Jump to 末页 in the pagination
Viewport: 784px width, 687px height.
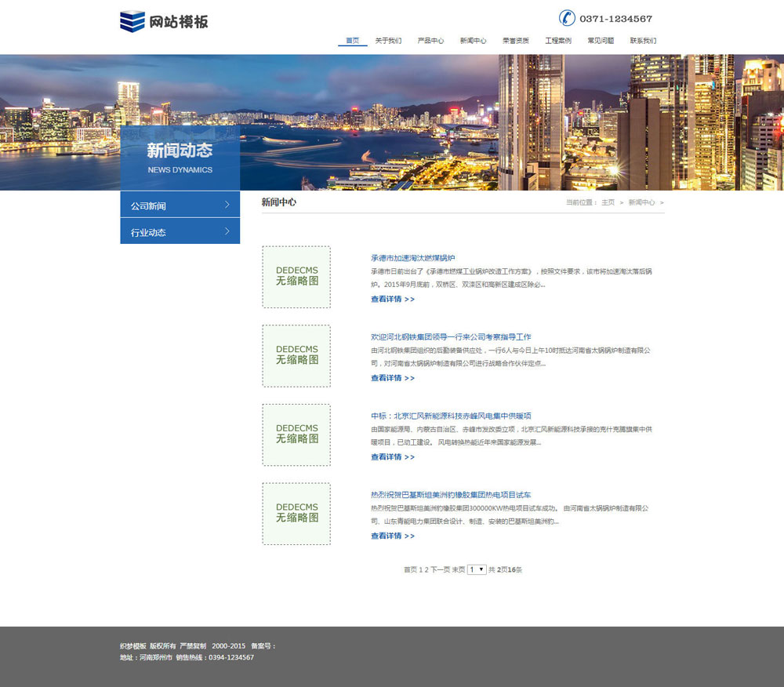[x=458, y=570]
